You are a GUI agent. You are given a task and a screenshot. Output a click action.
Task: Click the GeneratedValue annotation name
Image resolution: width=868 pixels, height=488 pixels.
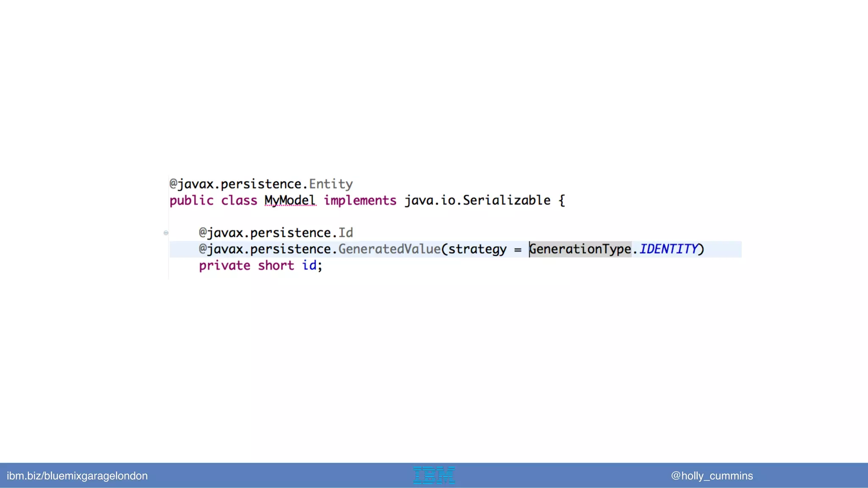pyautogui.click(x=389, y=249)
